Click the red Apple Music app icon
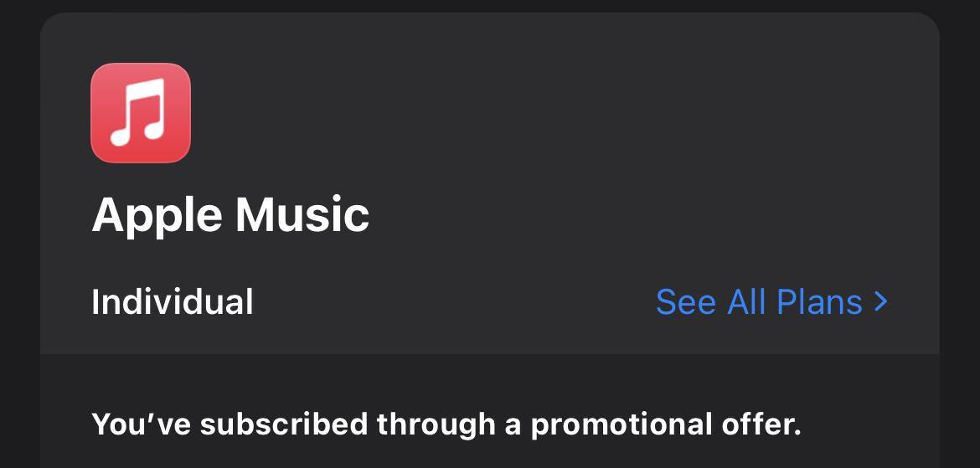980x468 pixels. (x=141, y=112)
